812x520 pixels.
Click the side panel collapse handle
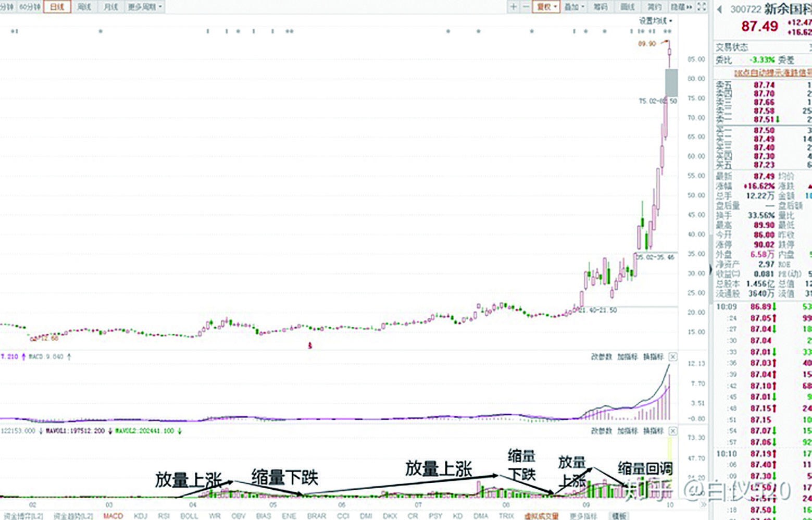[710, 269]
